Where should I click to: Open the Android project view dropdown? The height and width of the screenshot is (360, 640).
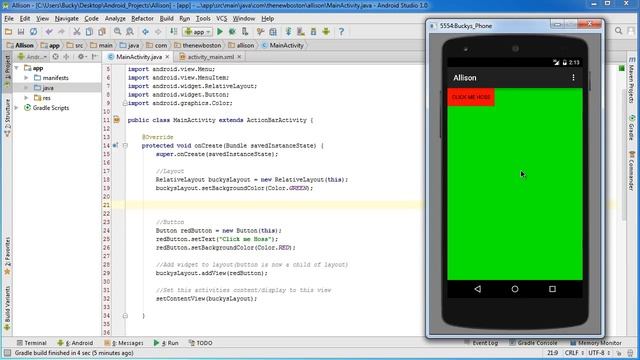click(32, 57)
